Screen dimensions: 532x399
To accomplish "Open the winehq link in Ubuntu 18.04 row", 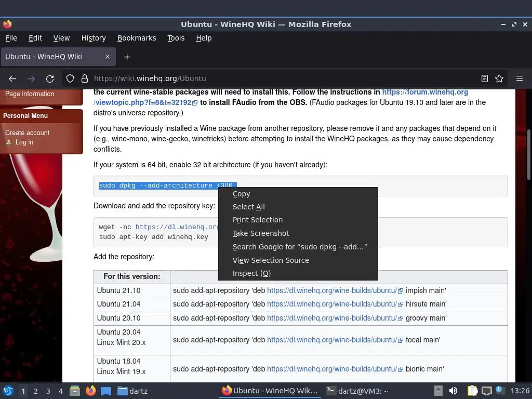I will coord(332,369).
